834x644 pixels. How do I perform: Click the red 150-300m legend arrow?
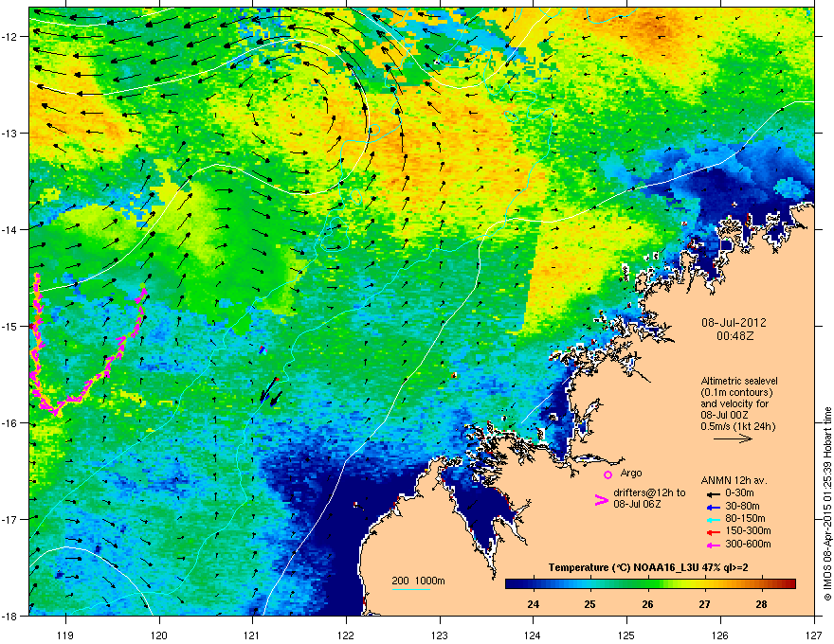click(x=713, y=532)
